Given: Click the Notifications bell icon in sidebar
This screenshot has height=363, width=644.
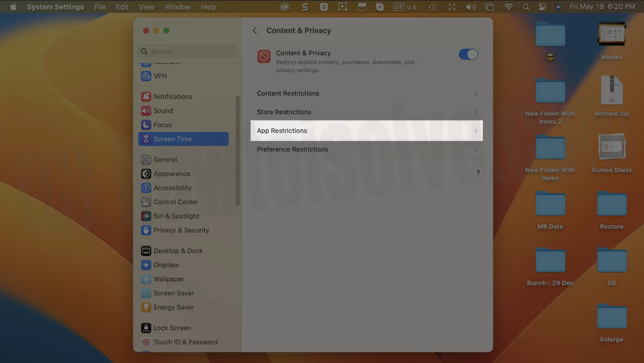Looking at the screenshot, I should [x=146, y=97].
